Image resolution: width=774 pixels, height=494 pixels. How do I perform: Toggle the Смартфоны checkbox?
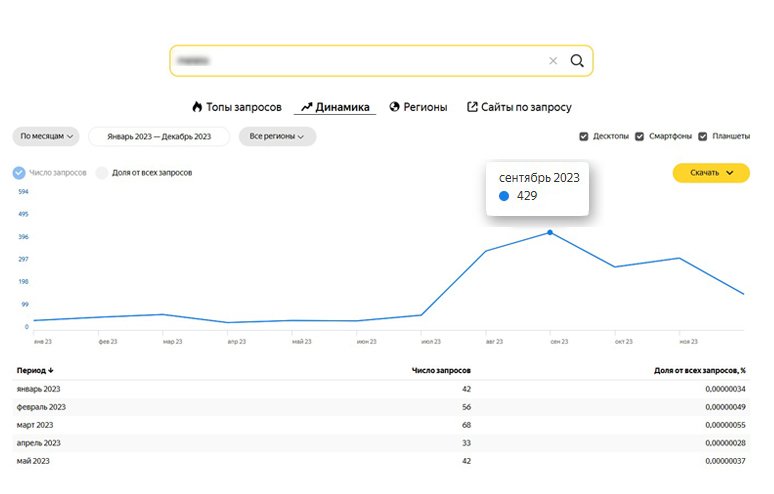639,136
